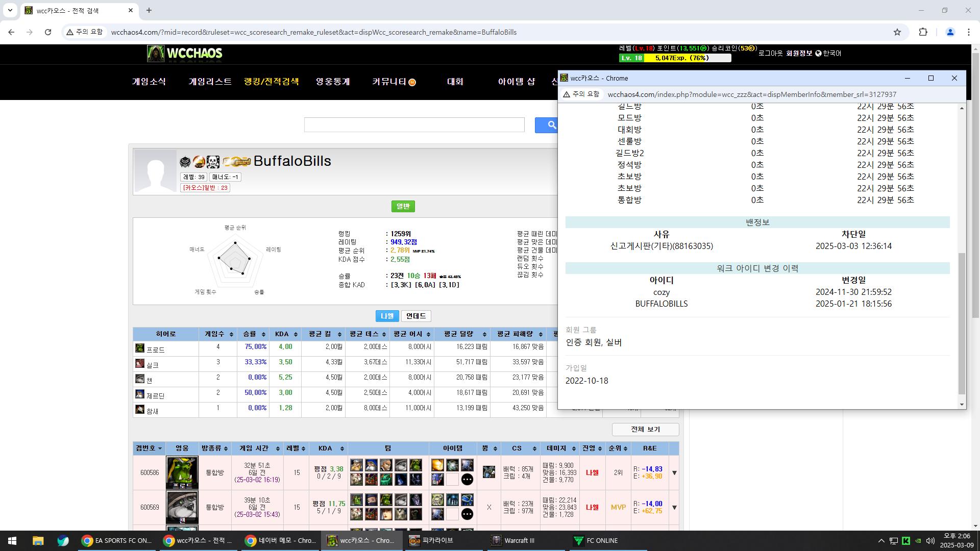Select the 언데드 faction toggle

point(416,316)
